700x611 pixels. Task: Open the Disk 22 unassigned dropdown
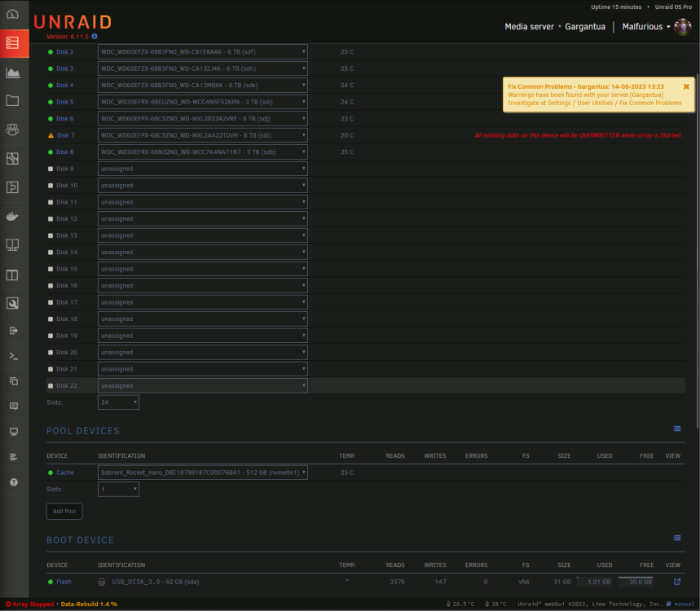click(203, 385)
